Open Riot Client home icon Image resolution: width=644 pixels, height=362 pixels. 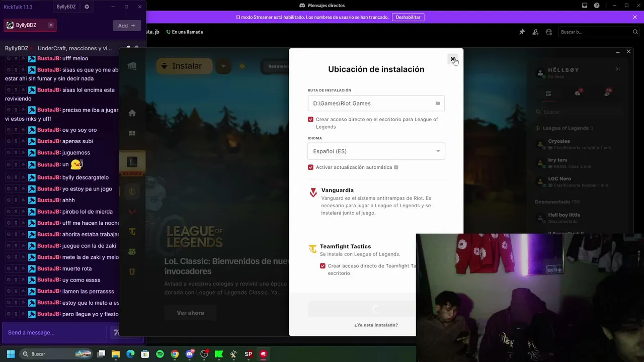(x=132, y=113)
